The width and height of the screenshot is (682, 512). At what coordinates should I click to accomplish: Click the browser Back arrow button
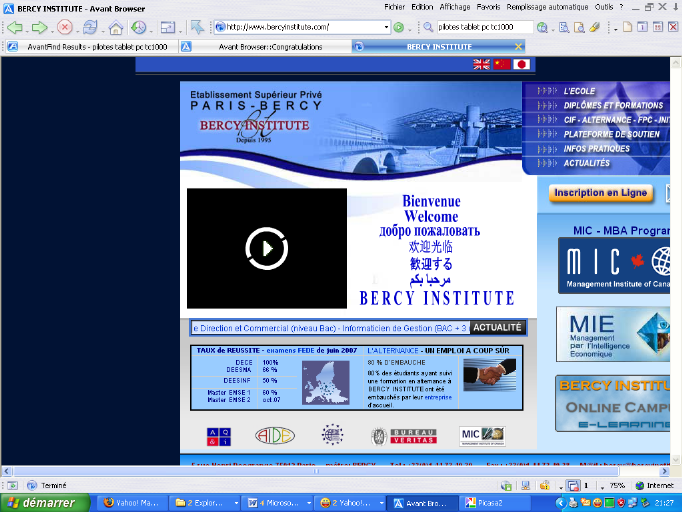14,27
